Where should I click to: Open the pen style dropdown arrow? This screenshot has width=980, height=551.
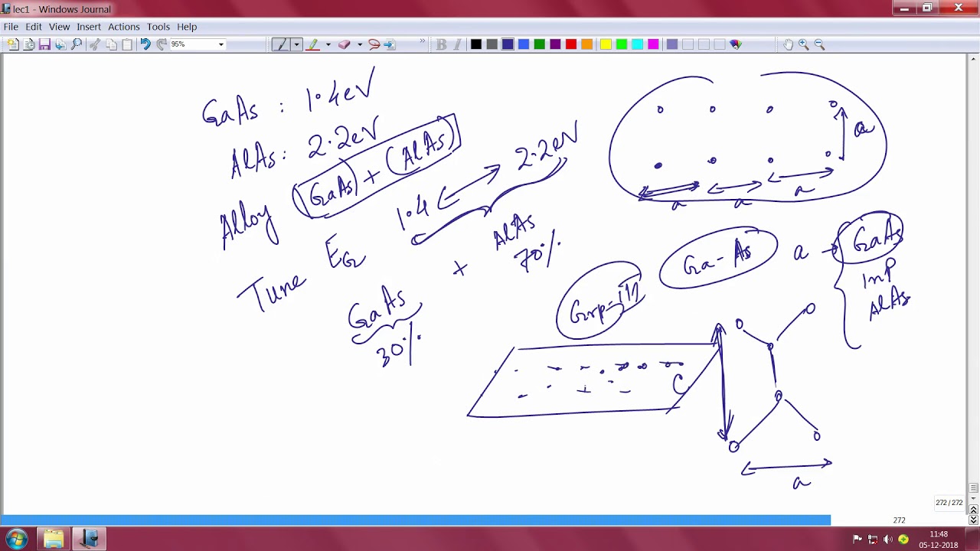point(296,44)
